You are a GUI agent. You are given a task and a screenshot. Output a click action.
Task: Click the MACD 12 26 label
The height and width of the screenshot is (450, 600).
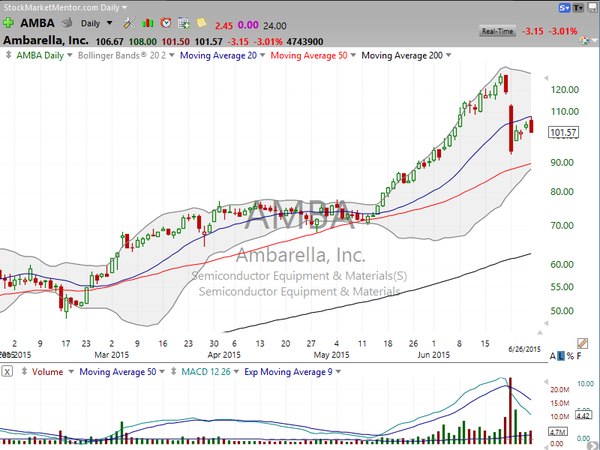pyautogui.click(x=206, y=372)
